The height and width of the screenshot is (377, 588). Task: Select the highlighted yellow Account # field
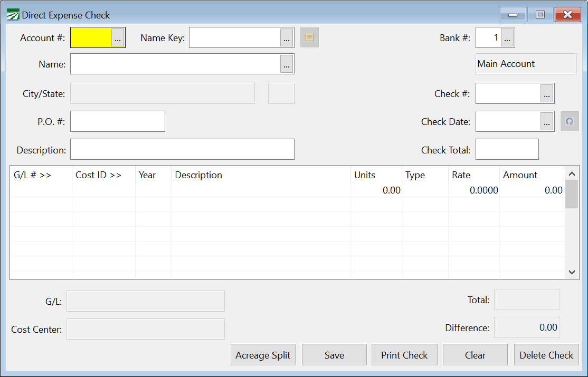coord(90,37)
